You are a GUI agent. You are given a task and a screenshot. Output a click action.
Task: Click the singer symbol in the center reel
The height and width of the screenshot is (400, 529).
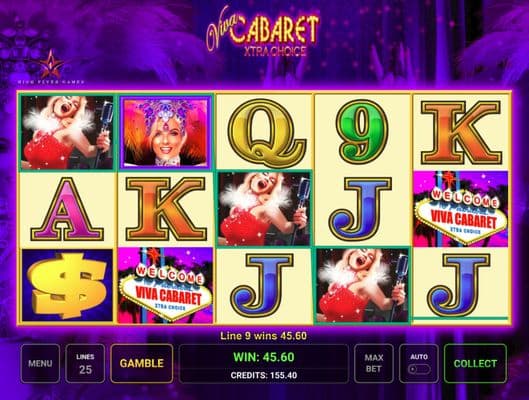pos(264,209)
